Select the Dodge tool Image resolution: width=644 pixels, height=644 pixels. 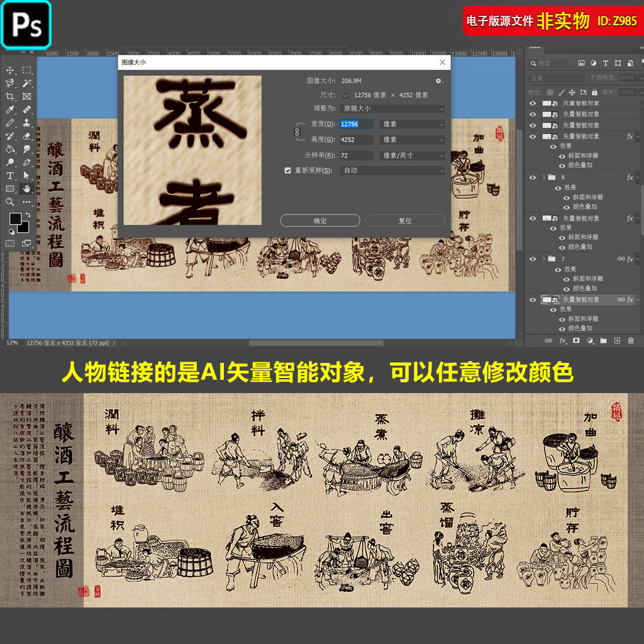pyautogui.click(x=10, y=162)
